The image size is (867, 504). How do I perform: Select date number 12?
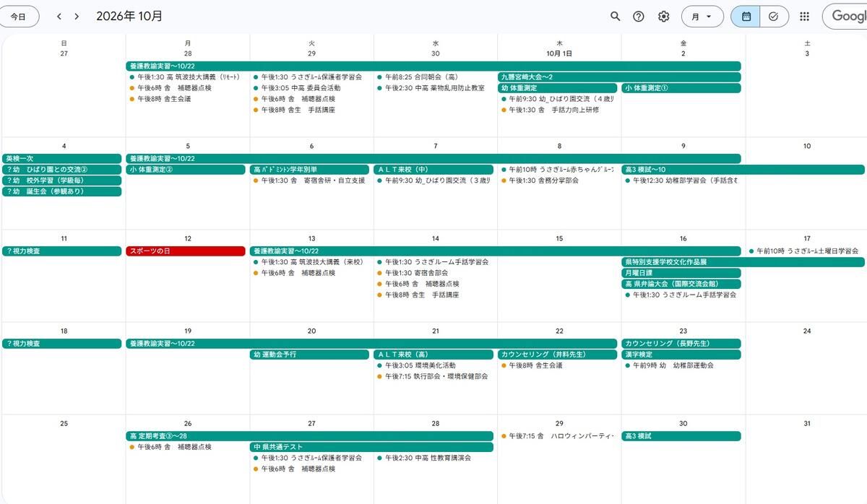188,238
